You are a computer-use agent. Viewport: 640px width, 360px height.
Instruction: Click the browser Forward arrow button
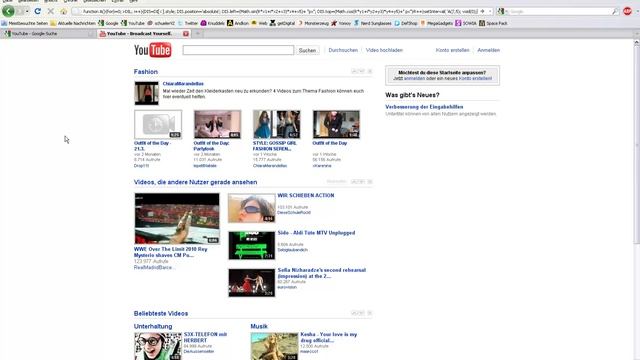point(19,11)
